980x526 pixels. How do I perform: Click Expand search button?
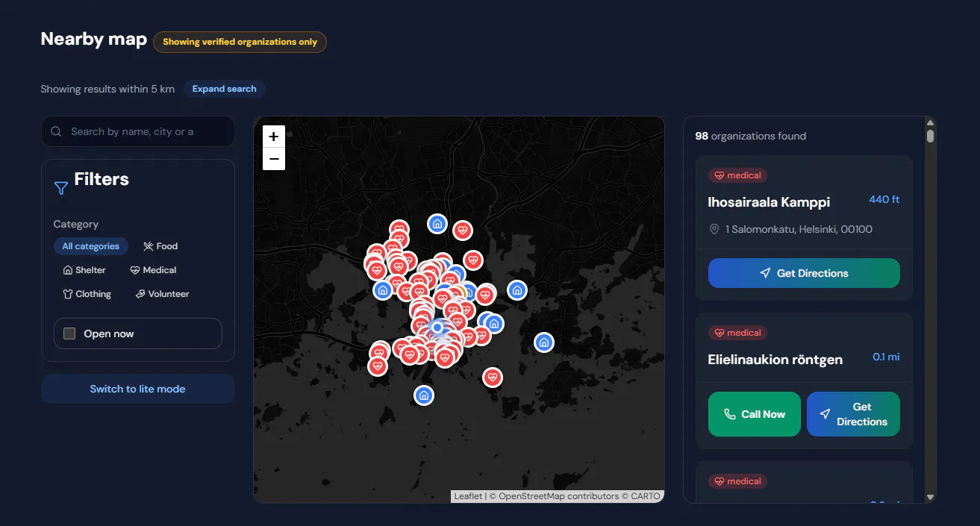[224, 89]
